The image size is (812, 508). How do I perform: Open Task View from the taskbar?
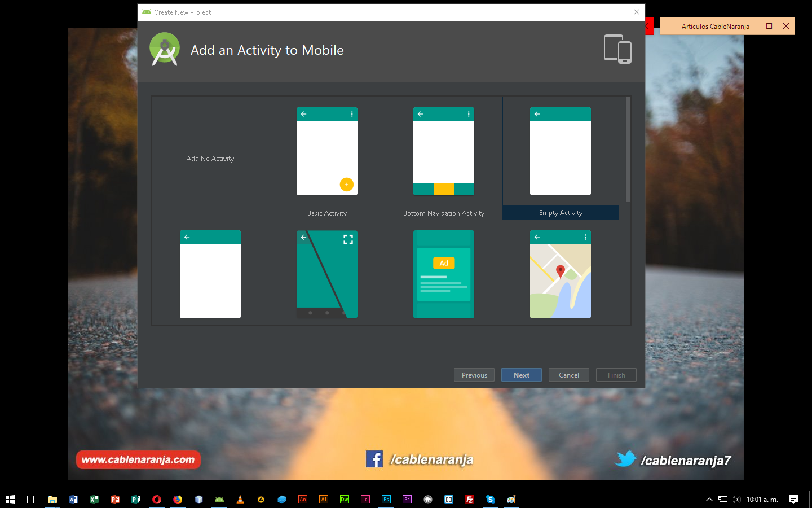point(30,500)
